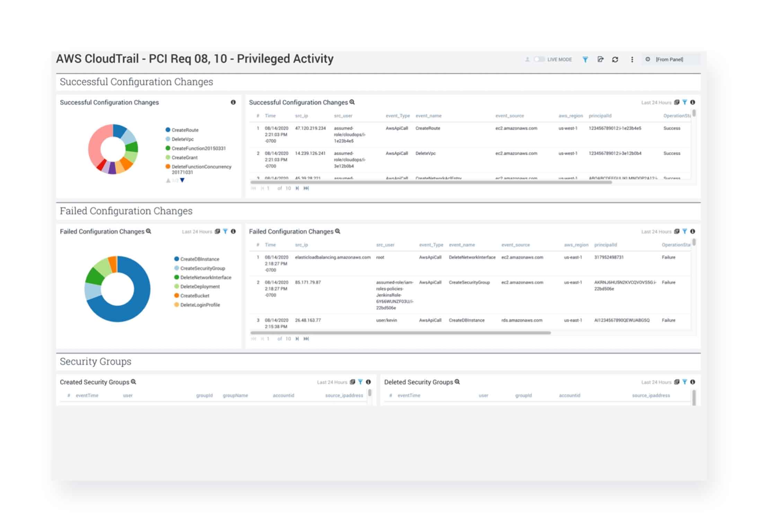Toggle CreateSecurityGroup legend entry
Screen dimensions: 758x532
point(200,268)
